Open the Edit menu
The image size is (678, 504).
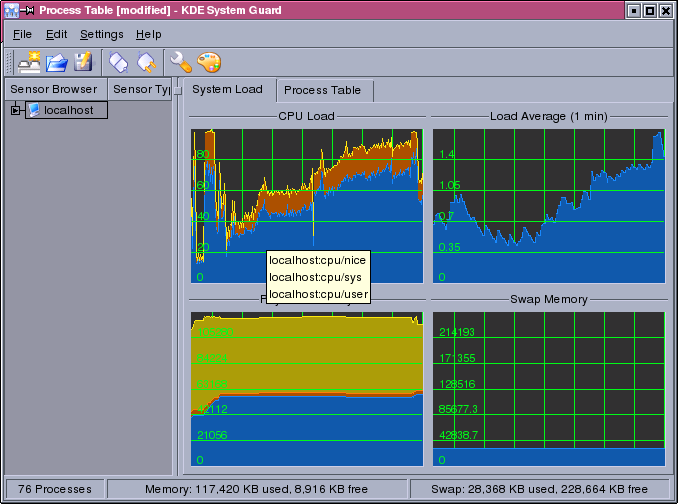pyautogui.click(x=57, y=34)
